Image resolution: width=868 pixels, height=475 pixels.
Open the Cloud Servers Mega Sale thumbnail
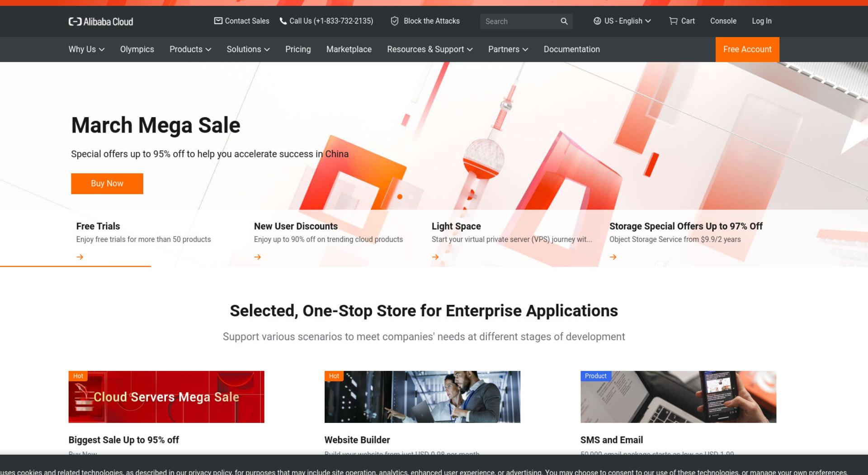click(x=166, y=397)
